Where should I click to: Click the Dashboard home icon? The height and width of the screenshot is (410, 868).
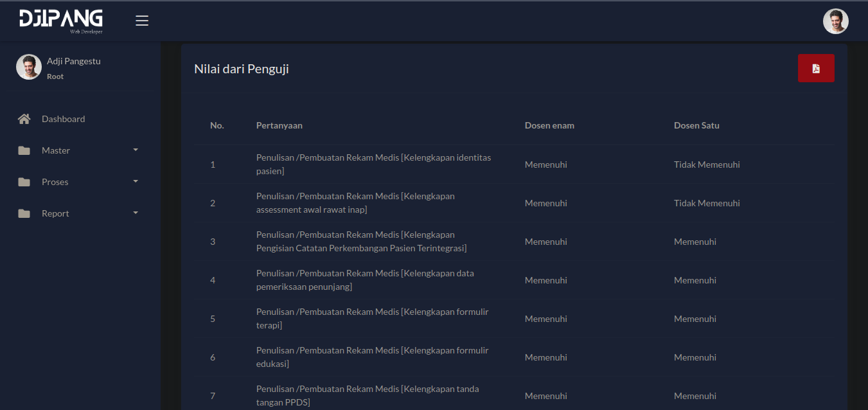[24, 119]
